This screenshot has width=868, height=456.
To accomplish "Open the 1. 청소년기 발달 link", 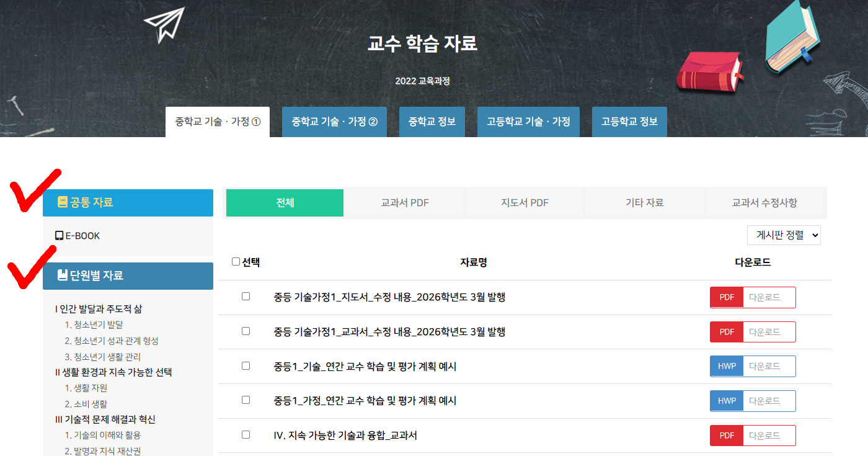I will coord(94,324).
